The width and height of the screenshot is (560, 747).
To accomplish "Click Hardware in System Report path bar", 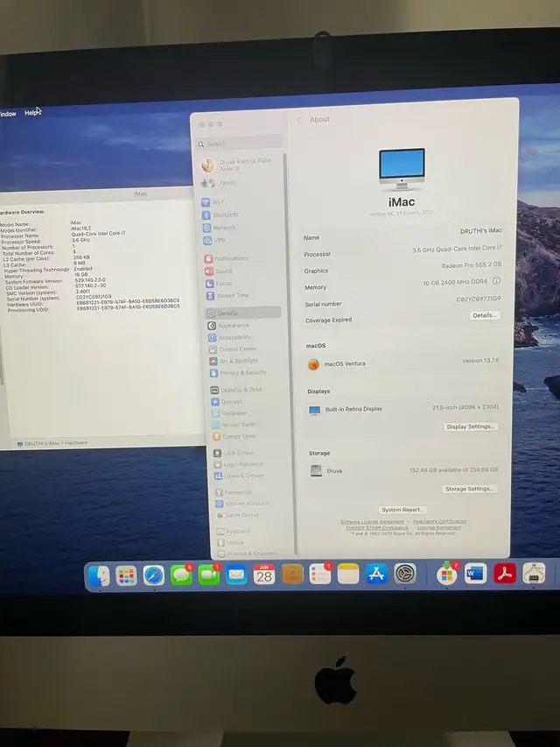I will (76, 443).
